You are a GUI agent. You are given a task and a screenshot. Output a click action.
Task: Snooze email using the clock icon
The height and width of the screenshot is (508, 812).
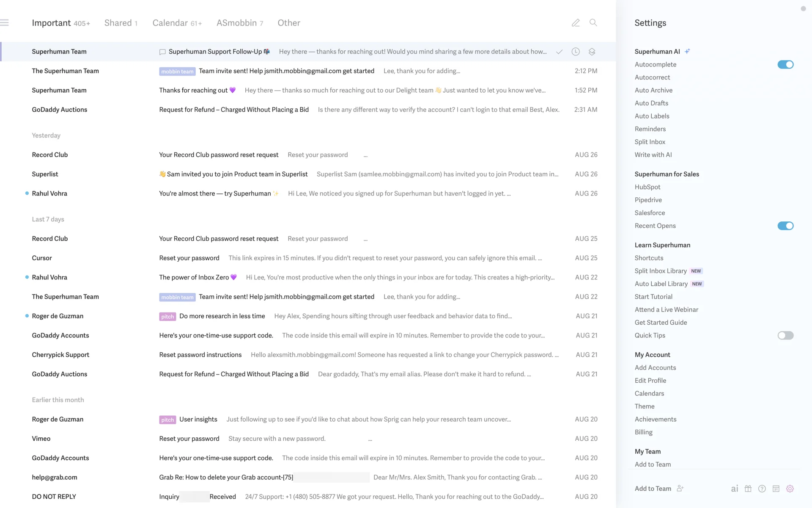coord(576,52)
